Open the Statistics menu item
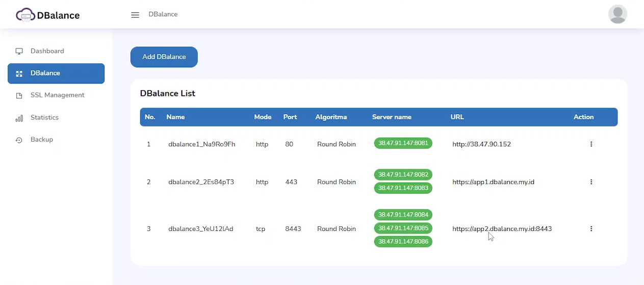644x285 pixels. pos(44,118)
